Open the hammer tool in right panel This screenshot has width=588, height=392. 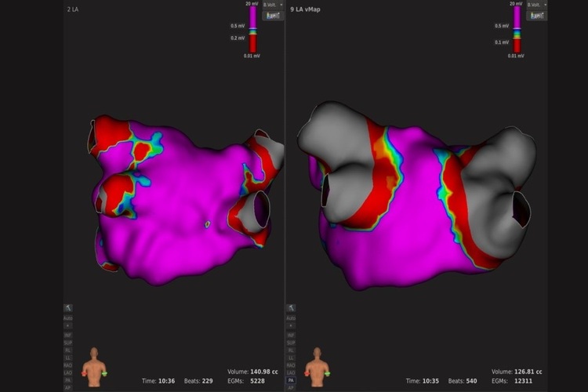pyautogui.click(x=291, y=309)
